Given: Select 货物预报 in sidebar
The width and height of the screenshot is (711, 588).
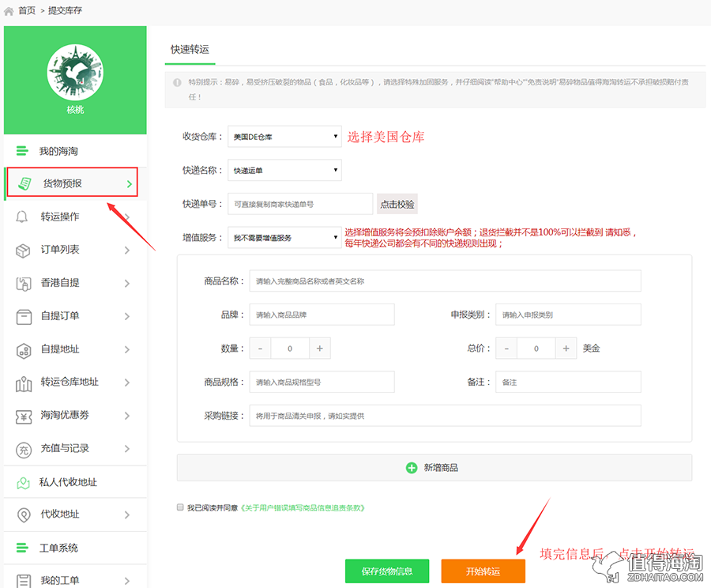Looking at the screenshot, I should click(73, 182).
